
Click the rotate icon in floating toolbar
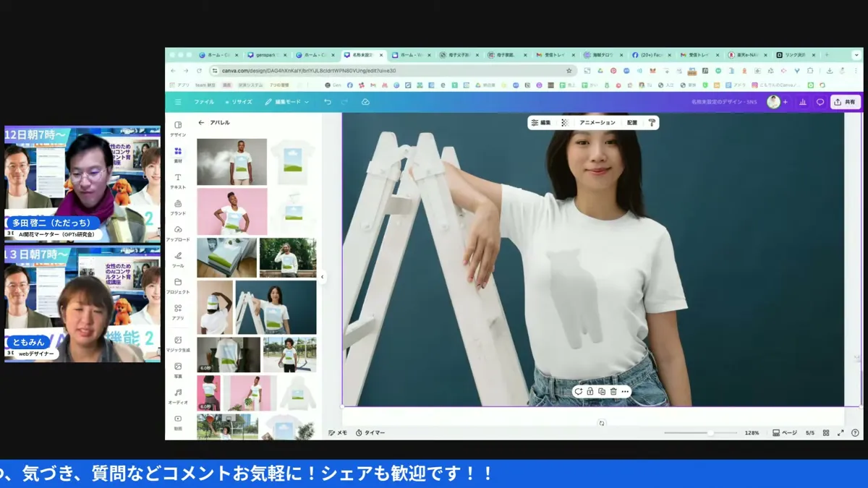(x=578, y=392)
